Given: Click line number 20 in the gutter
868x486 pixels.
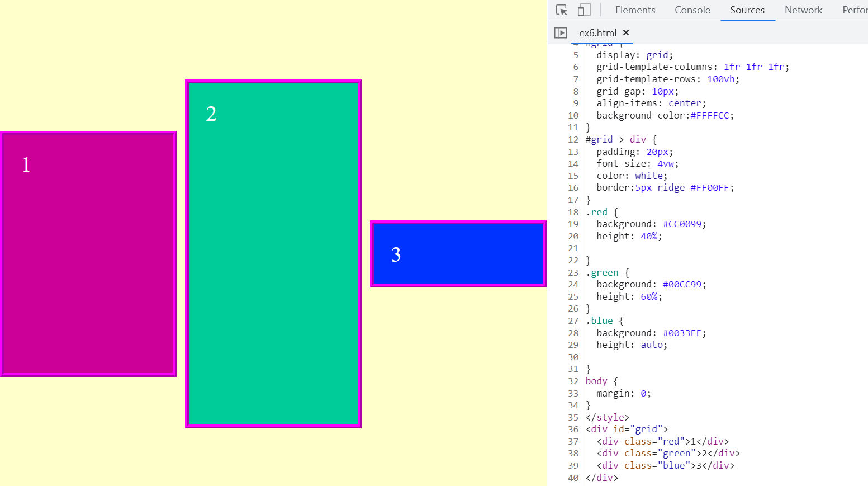Looking at the screenshot, I should [x=573, y=237].
